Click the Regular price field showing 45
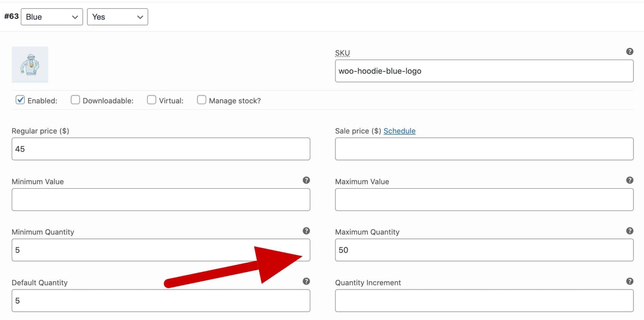The image size is (644, 320). click(x=160, y=149)
